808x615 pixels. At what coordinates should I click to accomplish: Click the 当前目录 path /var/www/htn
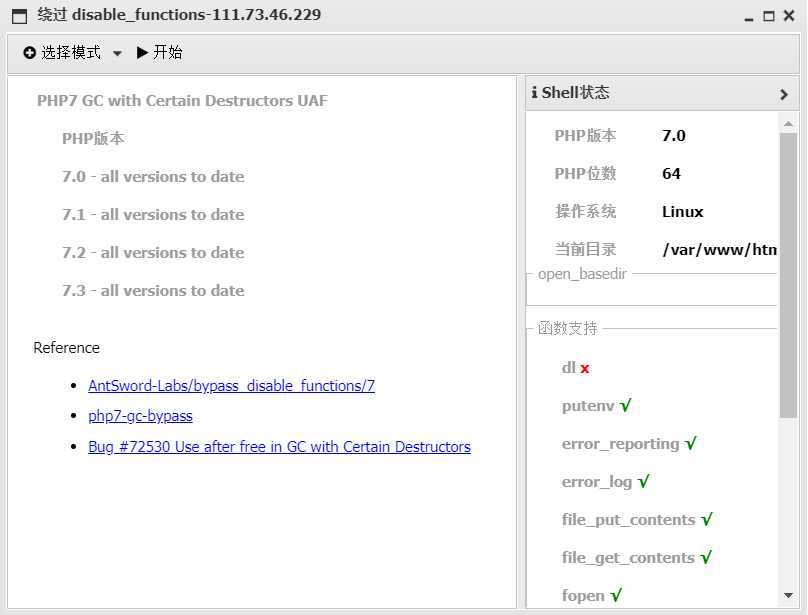click(x=719, y=250)
